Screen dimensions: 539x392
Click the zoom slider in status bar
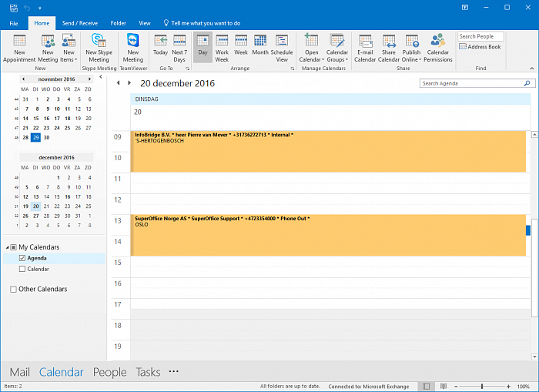(482, 386)
